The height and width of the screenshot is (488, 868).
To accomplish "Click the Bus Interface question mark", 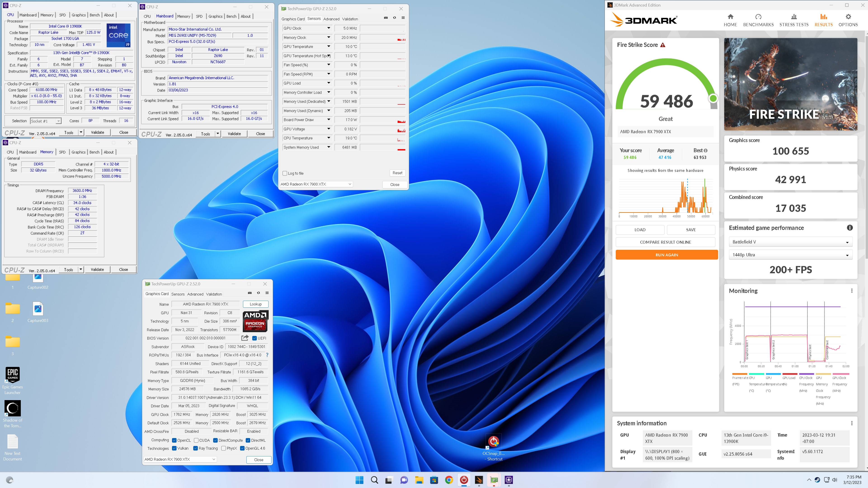I will 267,355.
